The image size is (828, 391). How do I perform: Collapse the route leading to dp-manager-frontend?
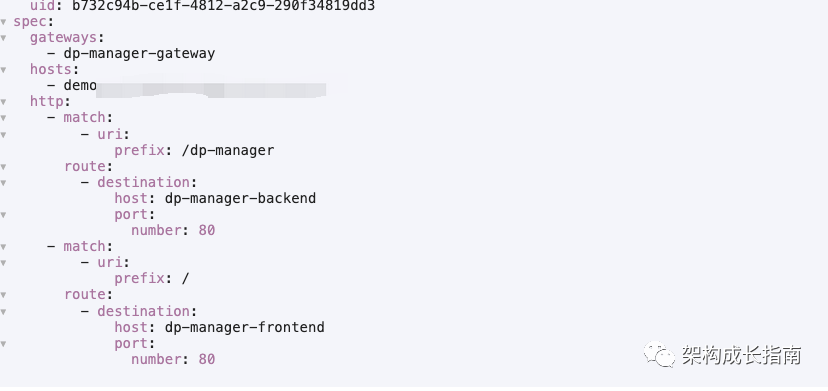point(3,295)
